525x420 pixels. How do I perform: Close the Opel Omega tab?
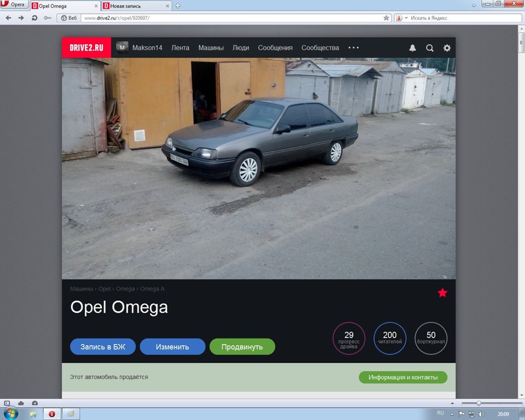click(x=96, y=6)
